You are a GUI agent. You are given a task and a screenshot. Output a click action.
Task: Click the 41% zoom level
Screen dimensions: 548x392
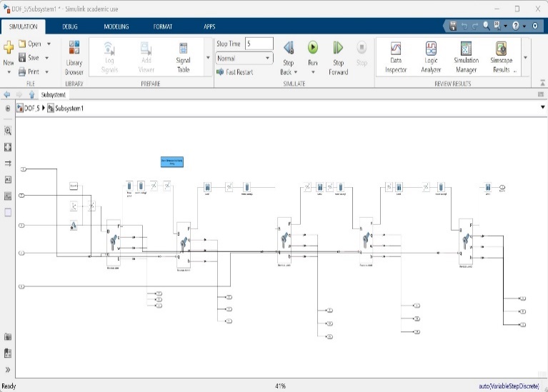(x=280, y=386)
